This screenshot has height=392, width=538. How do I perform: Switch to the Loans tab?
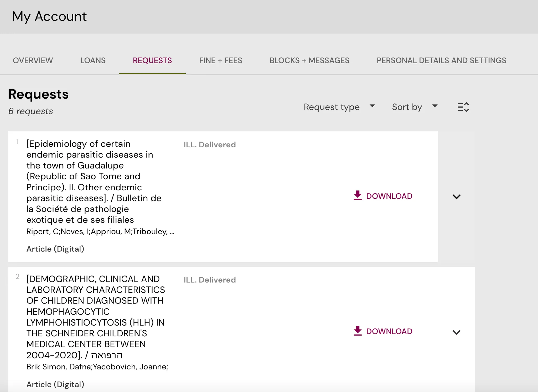coord(93,60)
